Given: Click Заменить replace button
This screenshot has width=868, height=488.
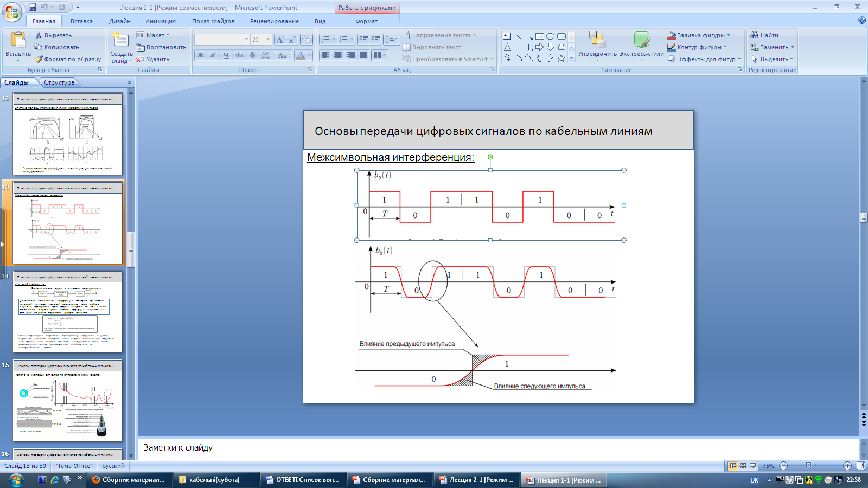Looking at the screenshot, I should [x=772, y=47].
